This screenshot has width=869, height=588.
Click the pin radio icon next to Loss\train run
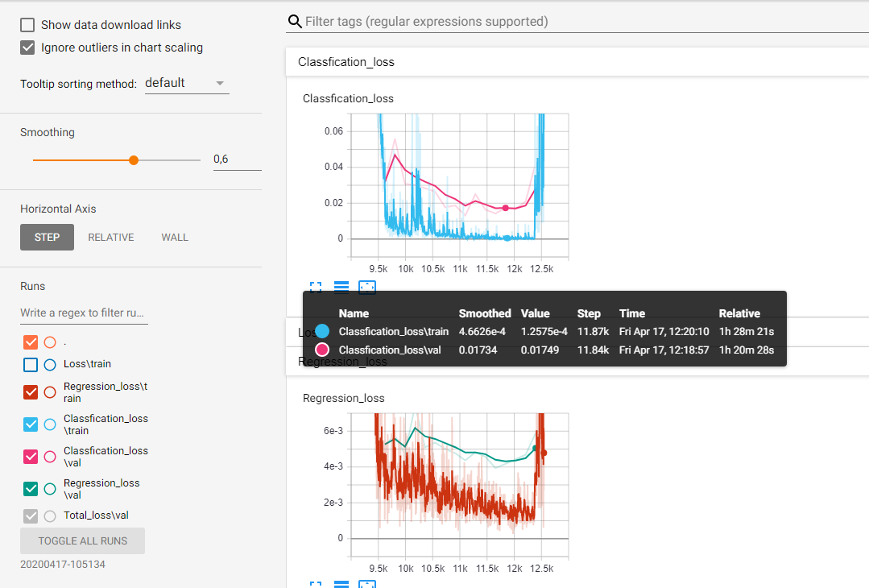coord(48,364)
